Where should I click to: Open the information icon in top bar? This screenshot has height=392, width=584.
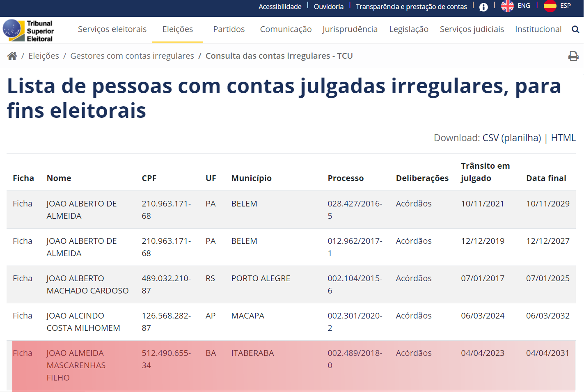[x=483, y=7]
